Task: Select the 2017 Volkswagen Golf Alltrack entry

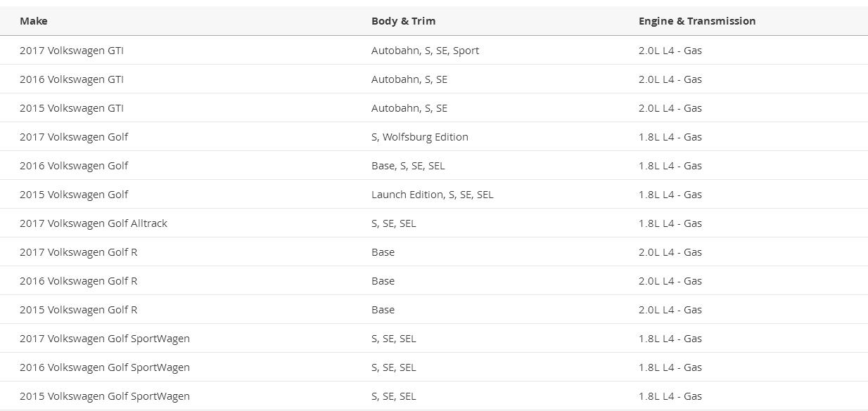Action: coord(94,223)
